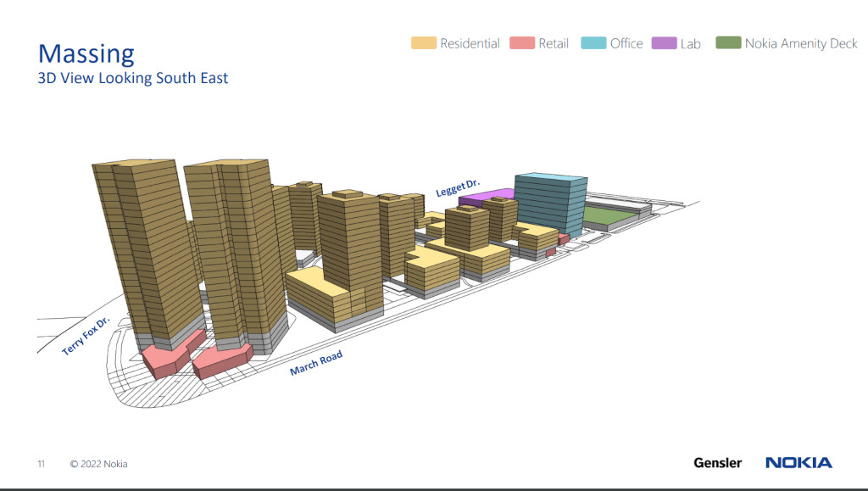
Task: Select the green Nokia Amenity Deck swatch
Action: click(728, 43)
